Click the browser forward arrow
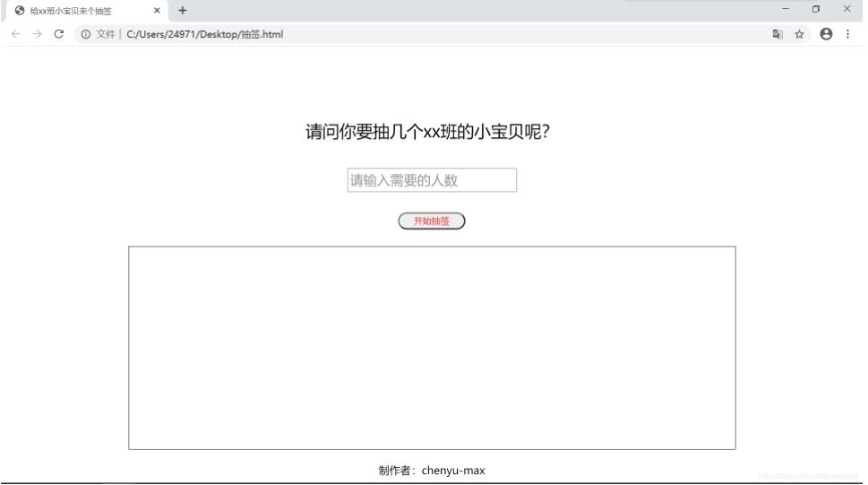868x485 pixels. pyautogui.click(x=37, y=34)
